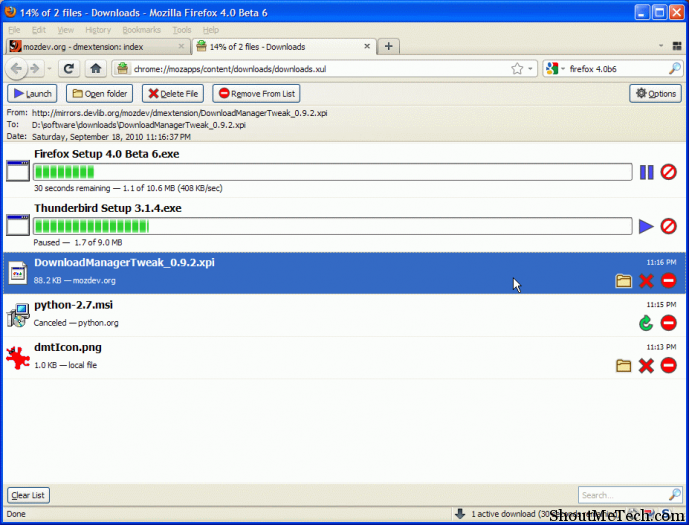This screenshot has height=525, width=689.
Task: Bookmark this page with the star icon
Action: 517,69
